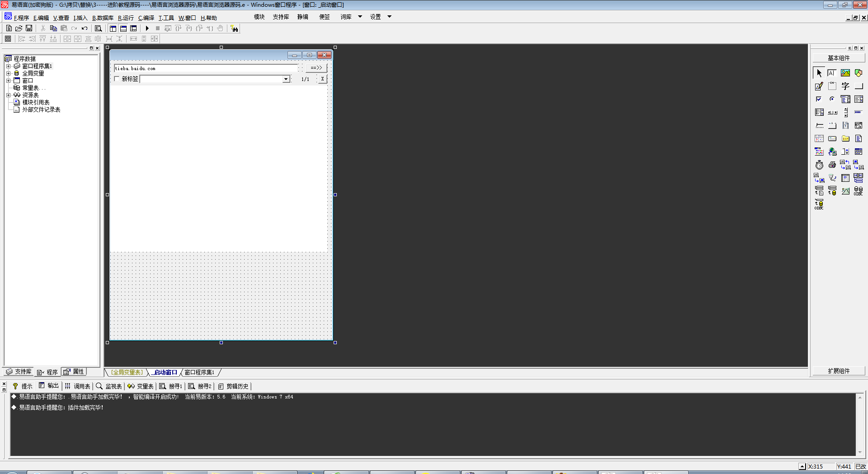
Task: Click the ==>> go button in the form
Action: point(316,68)
